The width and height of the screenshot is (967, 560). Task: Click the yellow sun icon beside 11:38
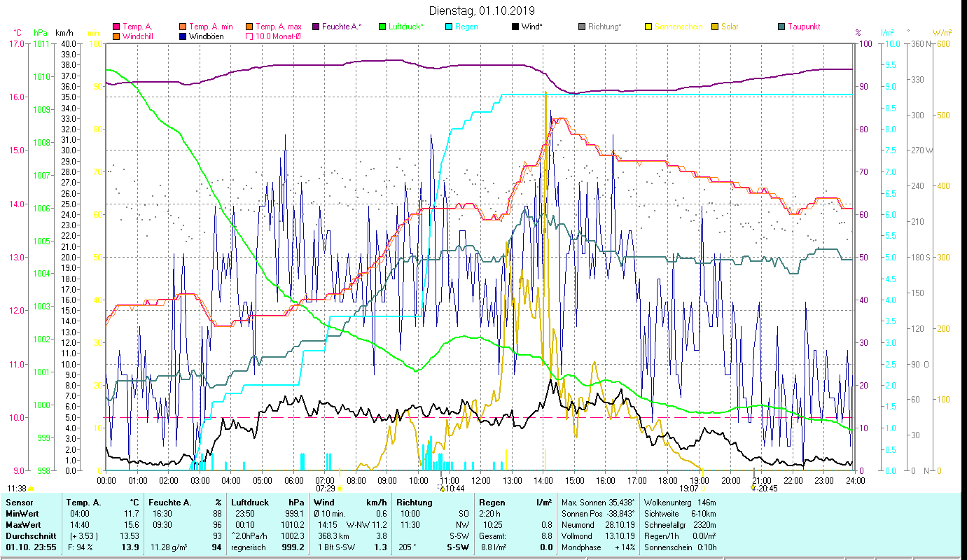pyautogui.click(x=31, y=489)
